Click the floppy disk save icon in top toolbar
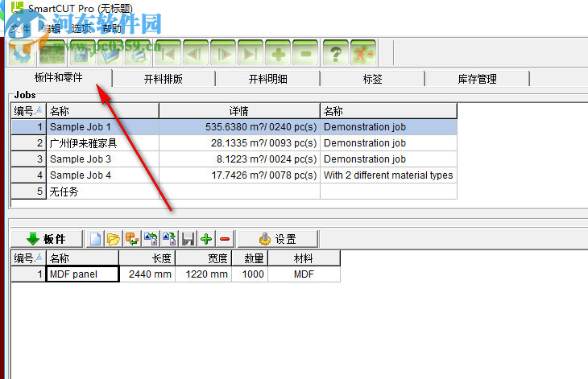The image size is (588, 379). coord(83,53)
